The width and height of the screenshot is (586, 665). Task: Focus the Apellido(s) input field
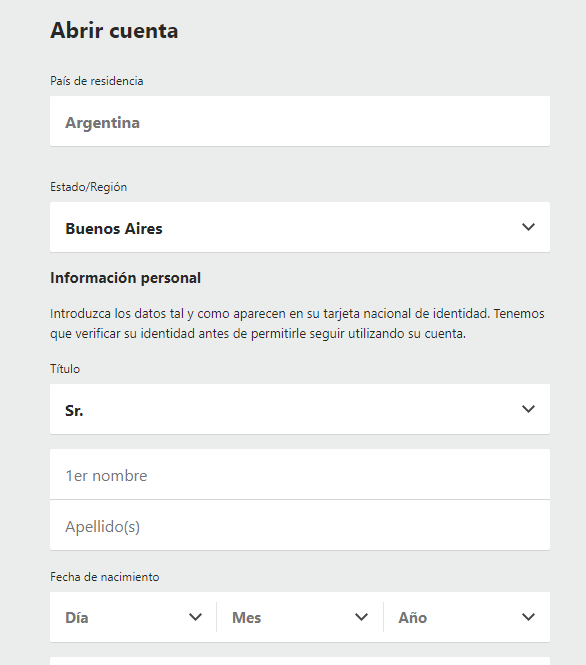click(300, 525)
